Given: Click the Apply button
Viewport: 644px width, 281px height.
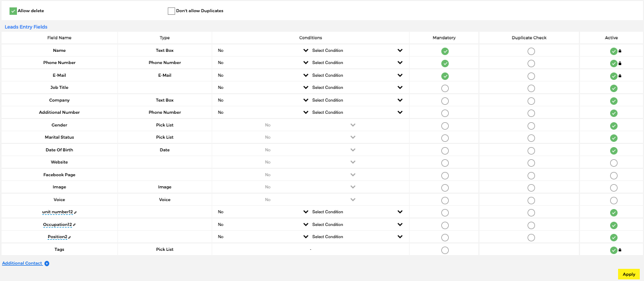Looking at the screenshot, I should tap(629, 274).
